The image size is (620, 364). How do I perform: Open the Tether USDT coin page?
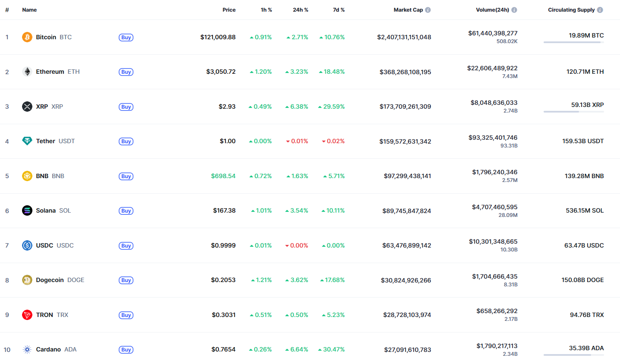(x=55, y=141)
